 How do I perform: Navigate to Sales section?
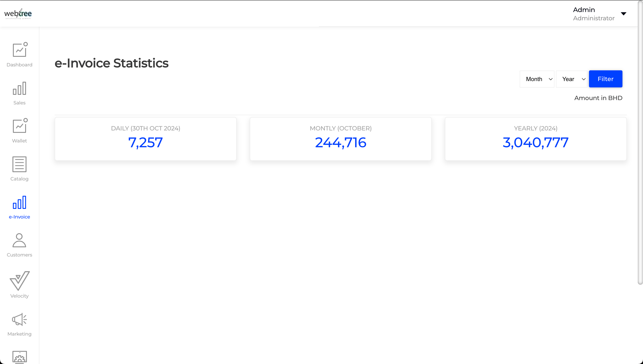pos(19,93)
